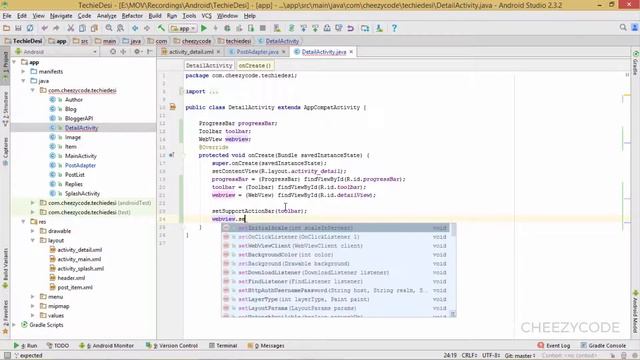Click the Open file toolbar icon

(7, 28)
